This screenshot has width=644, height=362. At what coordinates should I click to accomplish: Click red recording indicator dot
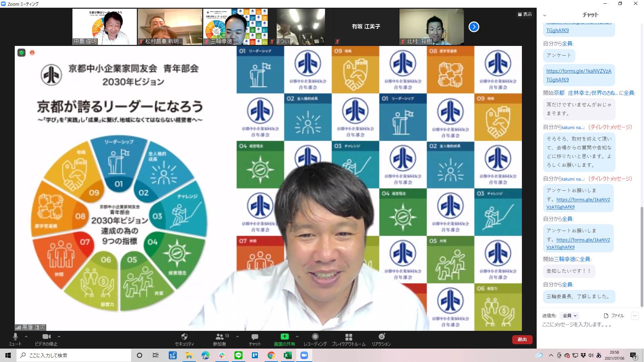(32, 53)
